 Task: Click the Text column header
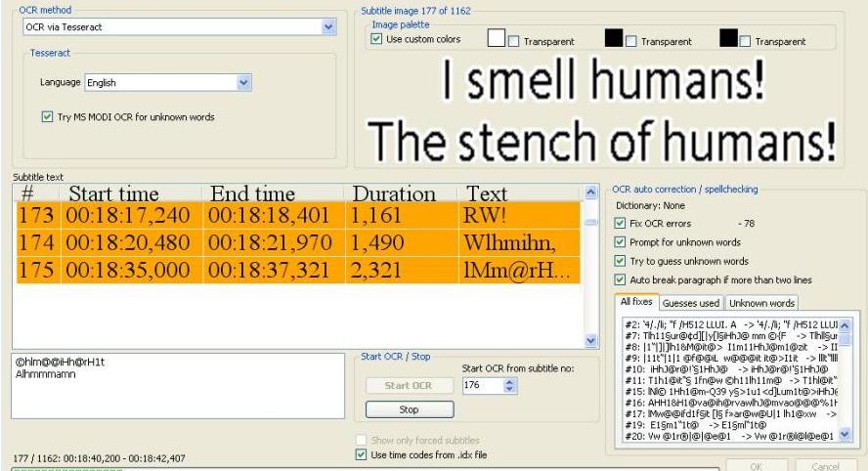point(519,193)
